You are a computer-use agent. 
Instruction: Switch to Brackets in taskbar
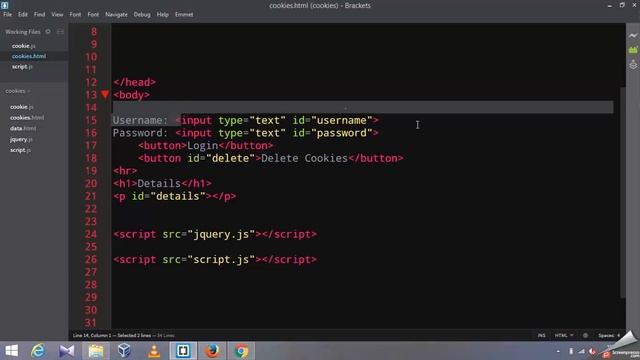[183, 351]
